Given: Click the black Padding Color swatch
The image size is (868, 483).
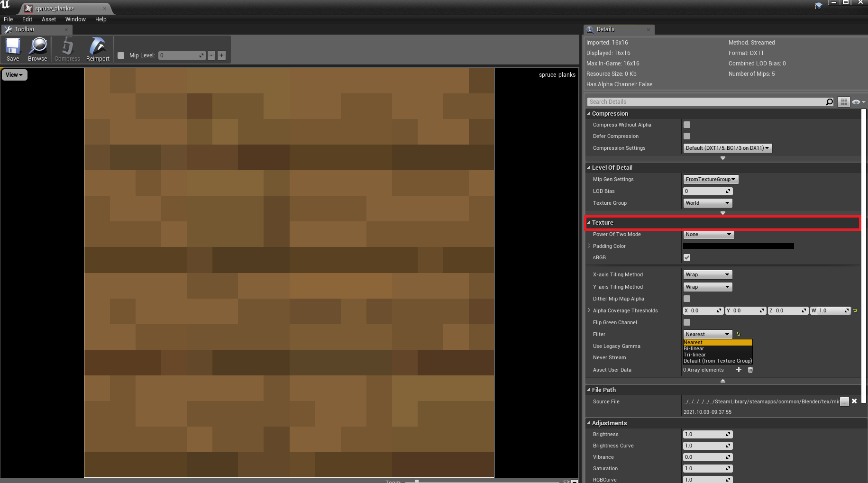Looking at the screenshot, I should point(739,246).
